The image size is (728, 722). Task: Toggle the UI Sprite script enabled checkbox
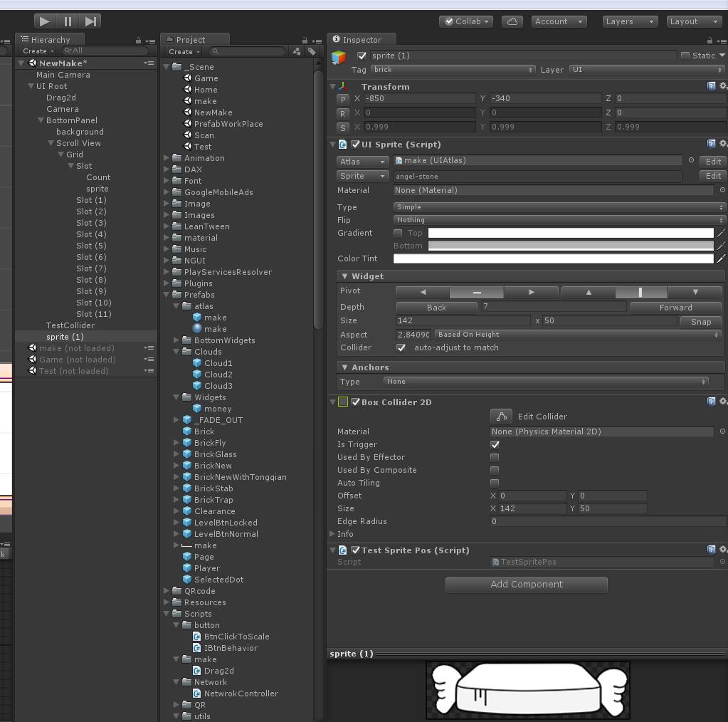point(356,145)
